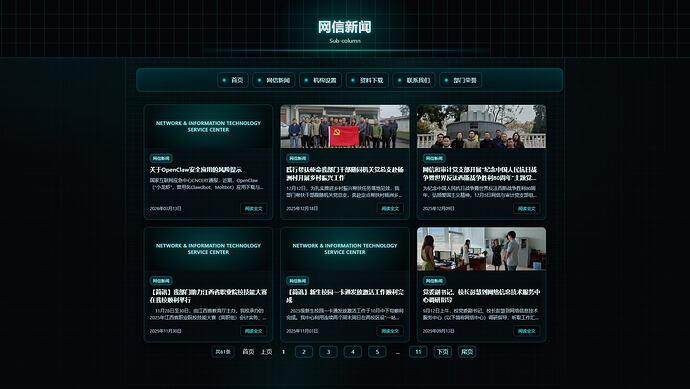
Task: Go to pagination page 4
Action: coord(352,352)
